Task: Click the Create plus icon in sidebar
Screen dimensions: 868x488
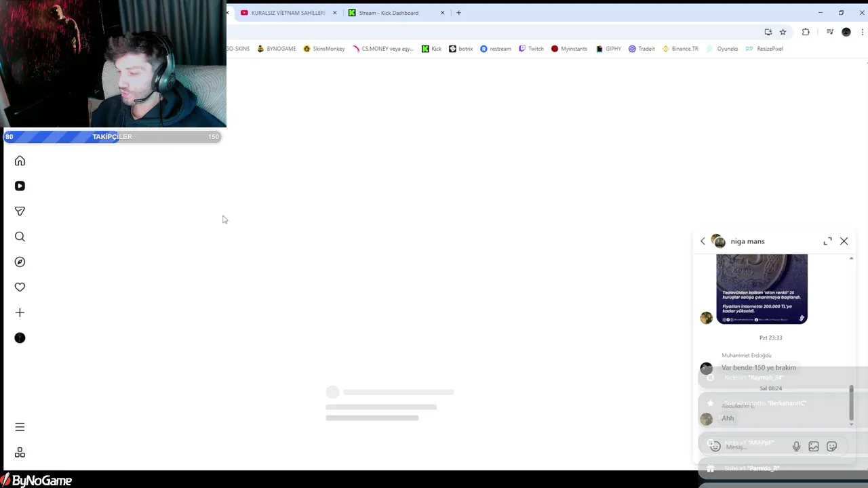Action: [x=20, y=312]
